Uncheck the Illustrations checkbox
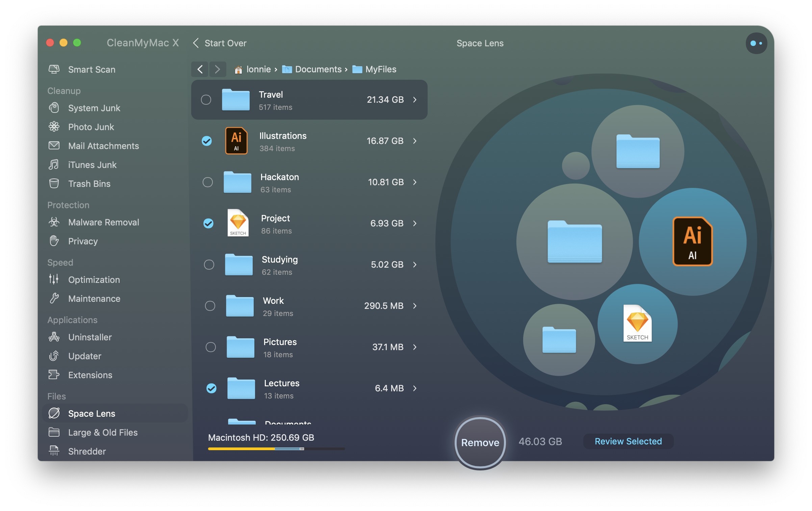 click(207, 141)
